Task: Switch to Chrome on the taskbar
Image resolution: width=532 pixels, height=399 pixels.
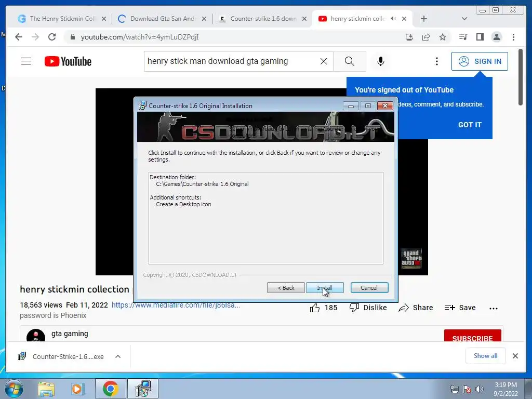Action: coord(110,389)
